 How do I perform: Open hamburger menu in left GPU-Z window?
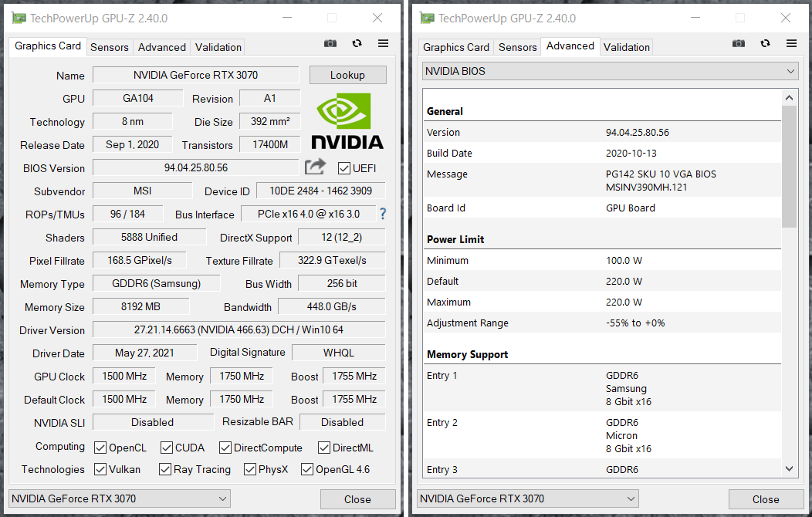383,43
